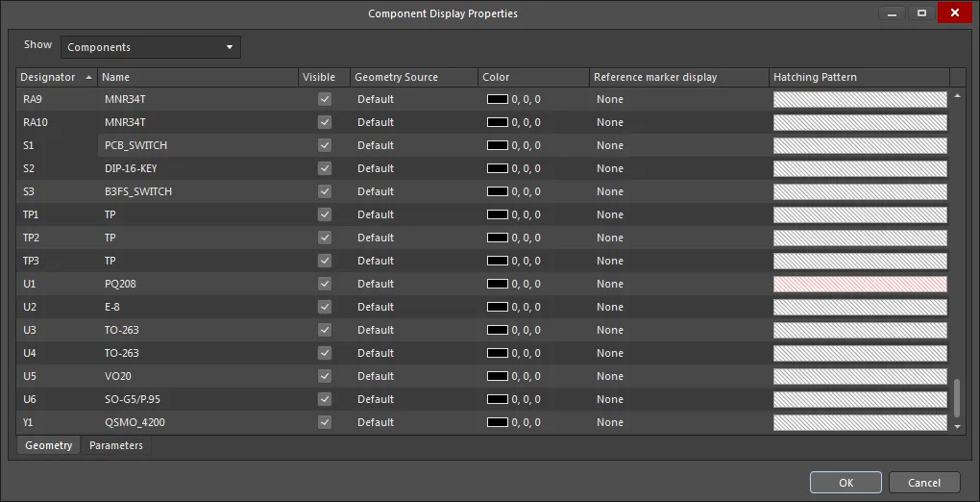Click the color swatch for U1

coord(498,284)
